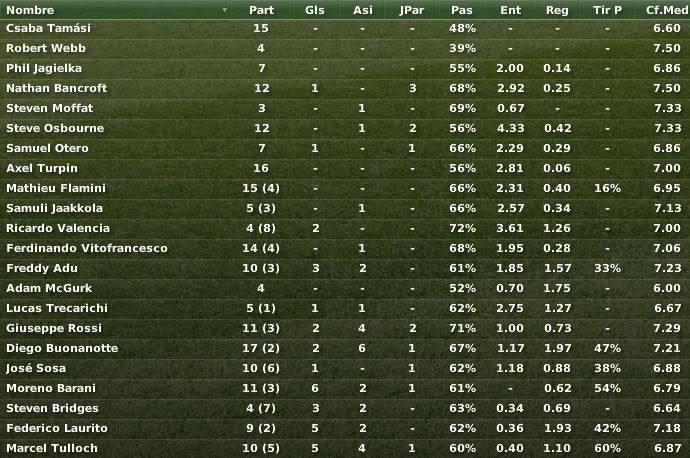Sort table by Gls column
The image size is (690, 458).
(x=315, y=10)
